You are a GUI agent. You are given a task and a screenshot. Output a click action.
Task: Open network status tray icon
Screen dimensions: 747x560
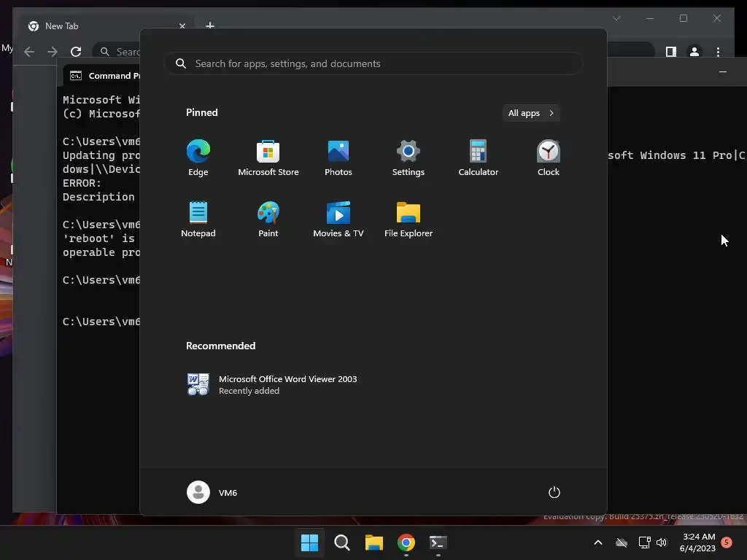(x=645, y=542)
